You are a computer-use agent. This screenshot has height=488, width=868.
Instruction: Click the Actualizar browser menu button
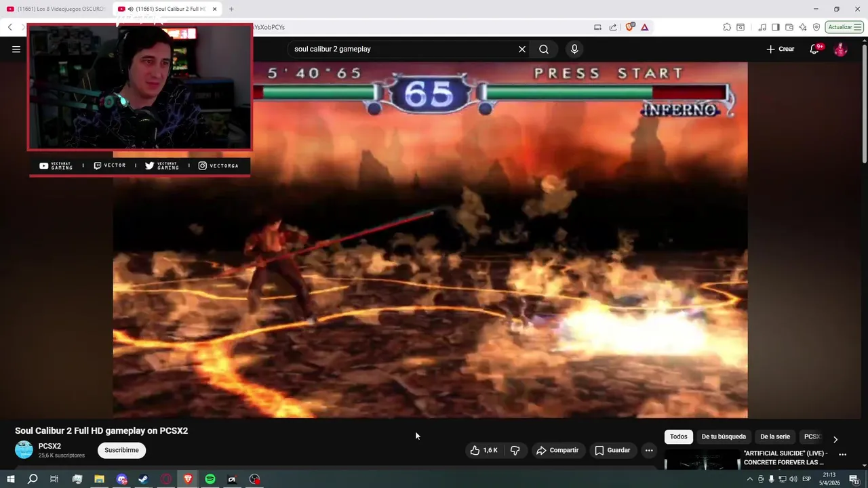point(844,27)
